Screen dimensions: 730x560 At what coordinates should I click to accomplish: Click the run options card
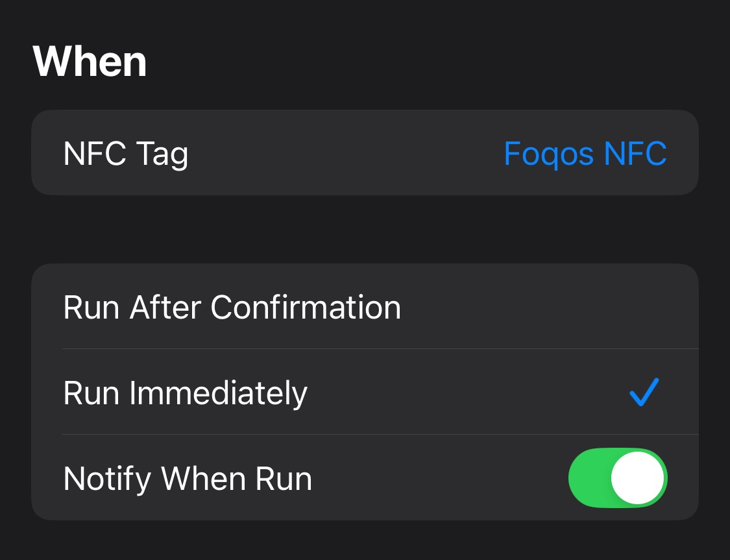(x=365, y=392)
